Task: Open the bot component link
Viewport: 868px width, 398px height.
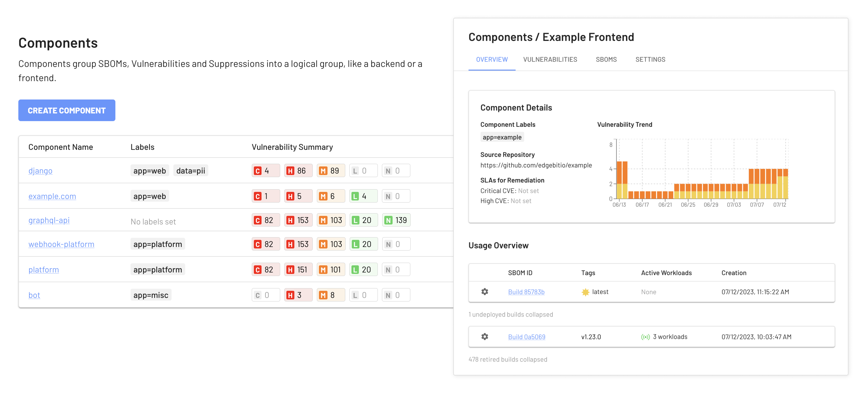Action: (34, 295)
